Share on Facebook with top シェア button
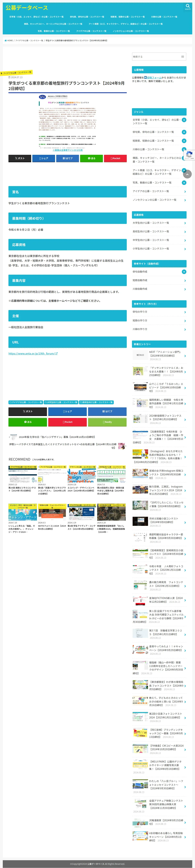195x868 pixels. (x=44, y=158)
